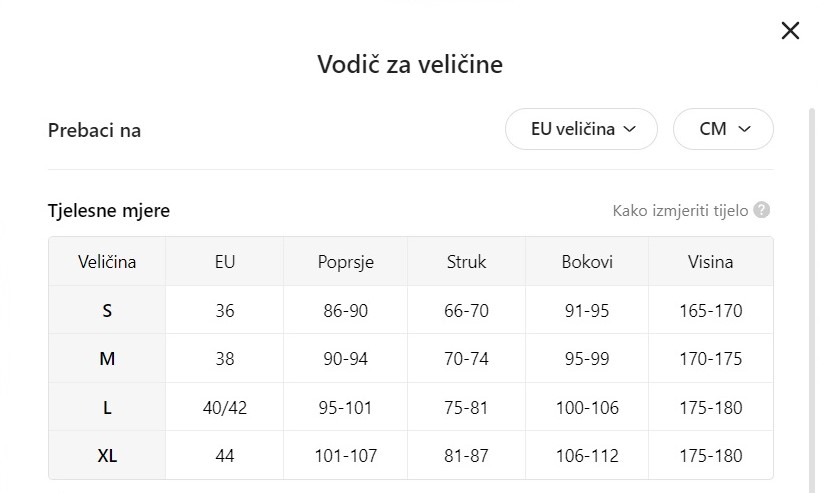Click the EU column header

[x=225, y=262]
